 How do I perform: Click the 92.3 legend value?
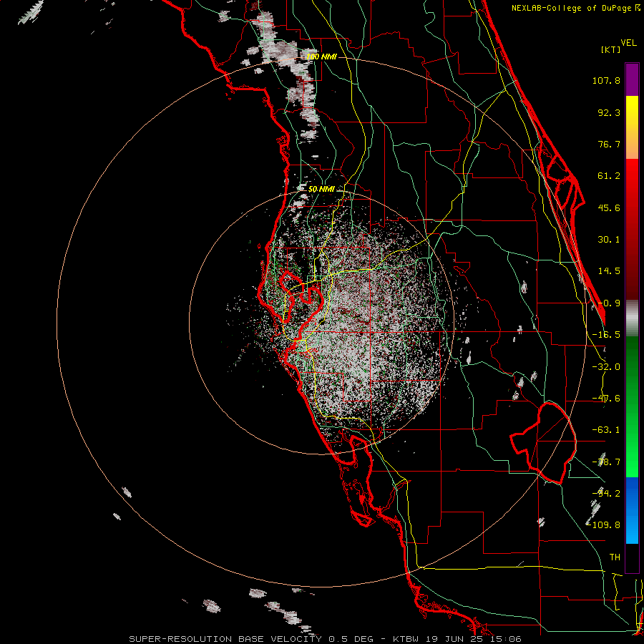click(609, 112)
